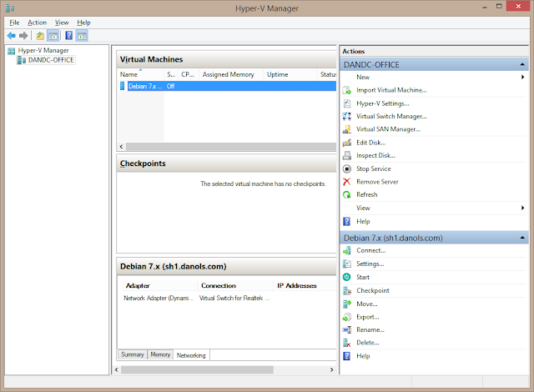This screenshot has width=534, height=392.
Task: Click the Hyper-V Settings icon
Action: [x=347, y=103]
